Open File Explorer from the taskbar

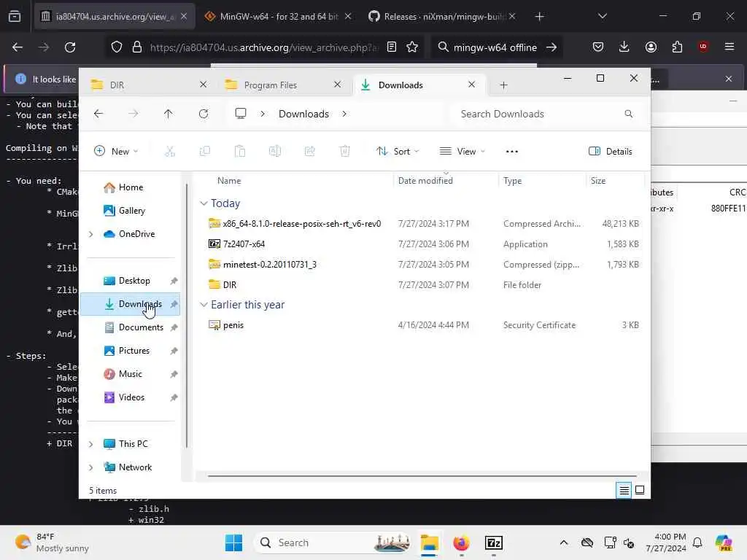[429, 542]
